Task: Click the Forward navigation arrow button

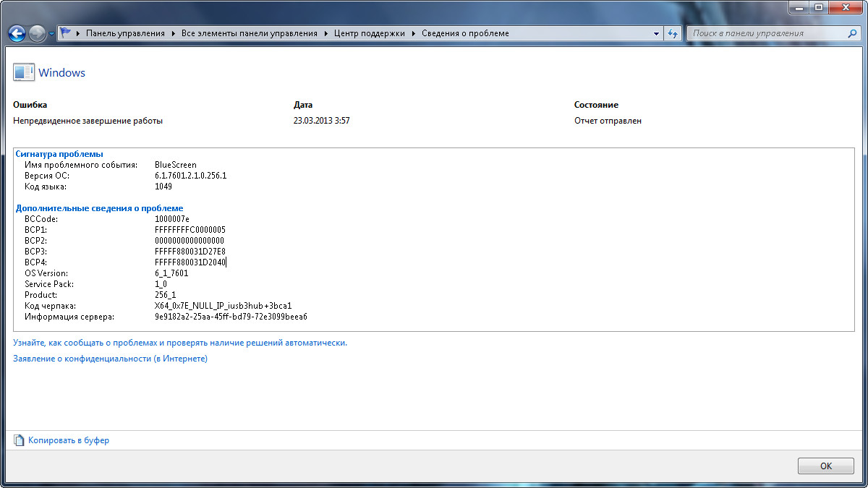Action: [x=37, y=33]
